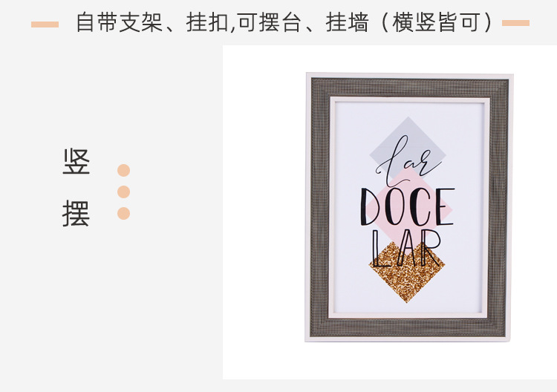Click the heading text （横竖皆可）
The image size is (557, 392).
coord(437,22)
